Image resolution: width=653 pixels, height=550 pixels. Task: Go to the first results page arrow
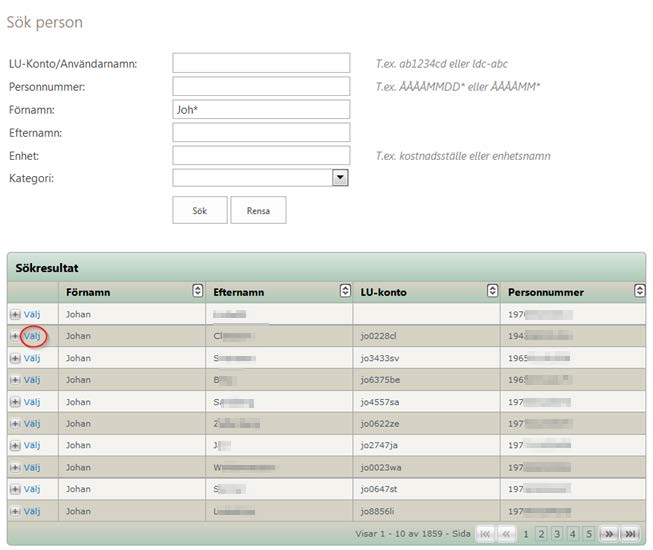point(485,534)
